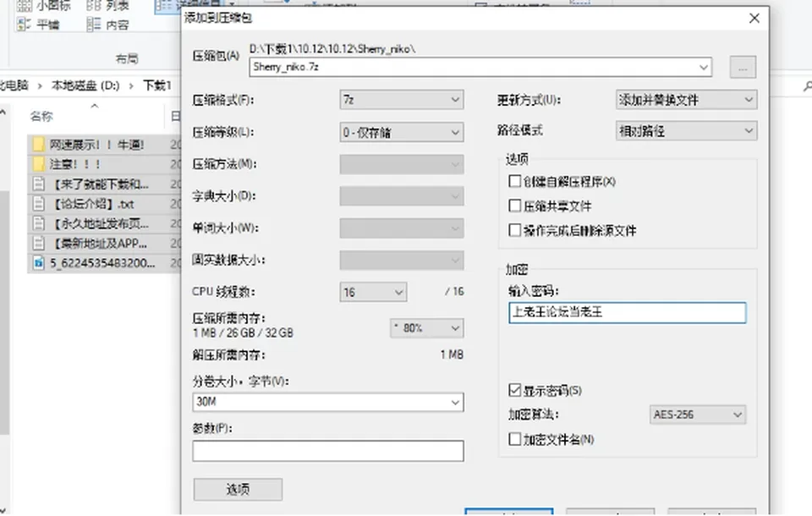Click the document icon of 【最新地址及APP...
The height and width of the screenshot is (516, 812).
38,243
